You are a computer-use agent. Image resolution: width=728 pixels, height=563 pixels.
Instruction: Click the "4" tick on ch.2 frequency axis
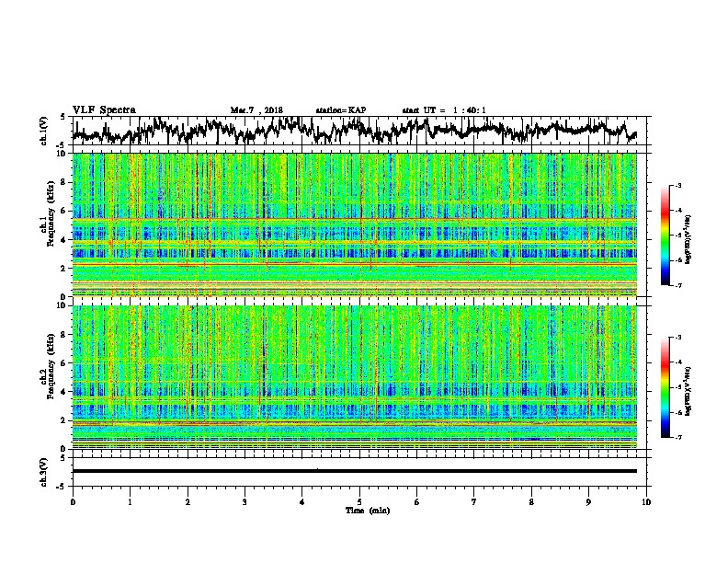pyautogui.click(x=64, y=392)
